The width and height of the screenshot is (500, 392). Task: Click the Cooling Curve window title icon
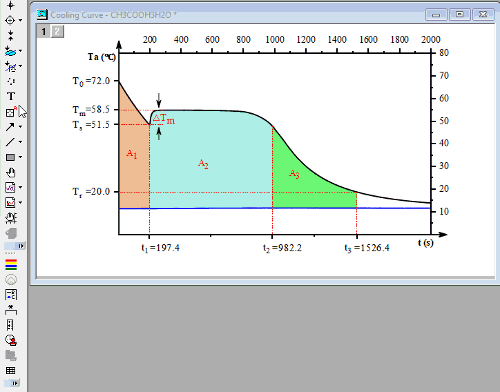pos(42,14)
